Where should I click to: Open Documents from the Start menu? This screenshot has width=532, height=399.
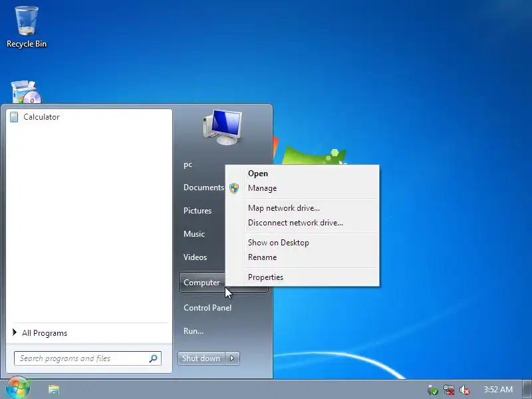tap(203, 188)
